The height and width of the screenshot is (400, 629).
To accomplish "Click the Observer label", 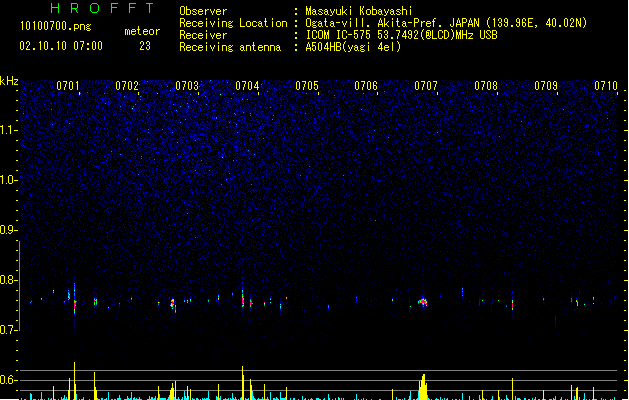I will (x=203, y=11).
